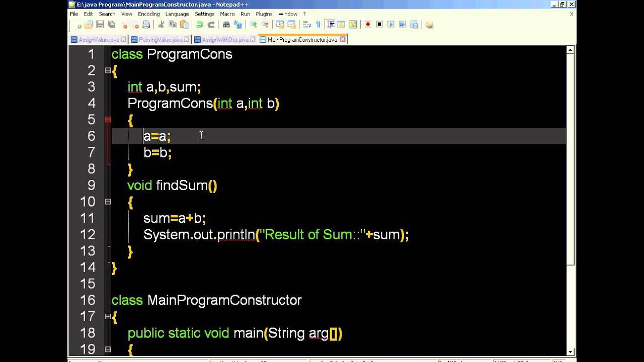Click the Print toolbar icon
The height and width of the screenshot is (362, 644).
pyautogui.click(x=146, y=25)
